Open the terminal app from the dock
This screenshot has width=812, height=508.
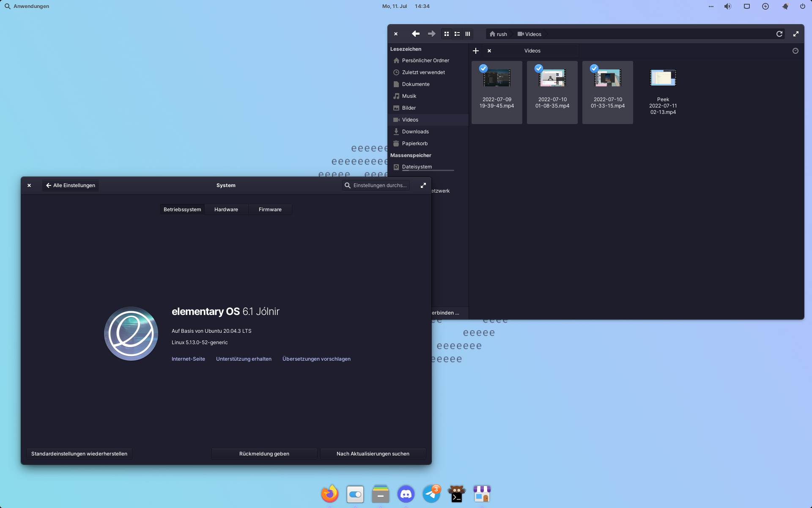(x=457, y=494)
